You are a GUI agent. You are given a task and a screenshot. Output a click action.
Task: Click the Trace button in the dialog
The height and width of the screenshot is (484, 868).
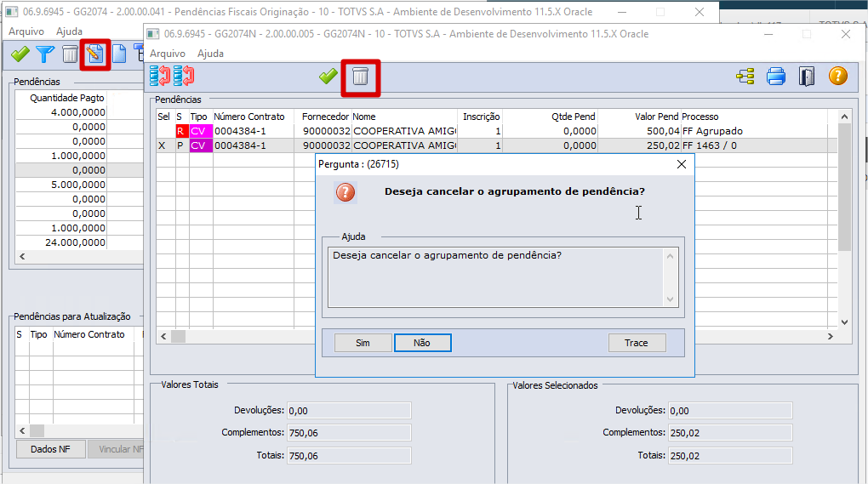pos(637,343)
